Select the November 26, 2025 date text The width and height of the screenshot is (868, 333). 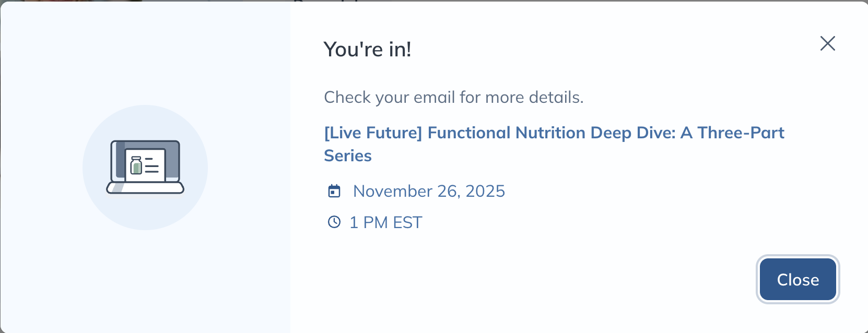[x=429, y=191]
